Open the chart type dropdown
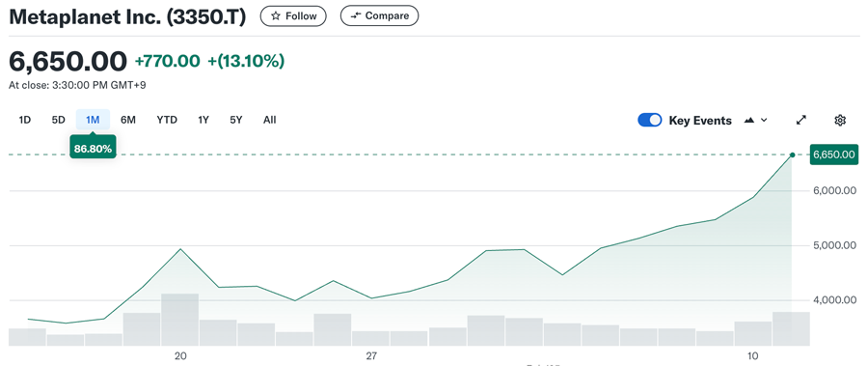Screen dimensions: 868x366 (755, 121)
